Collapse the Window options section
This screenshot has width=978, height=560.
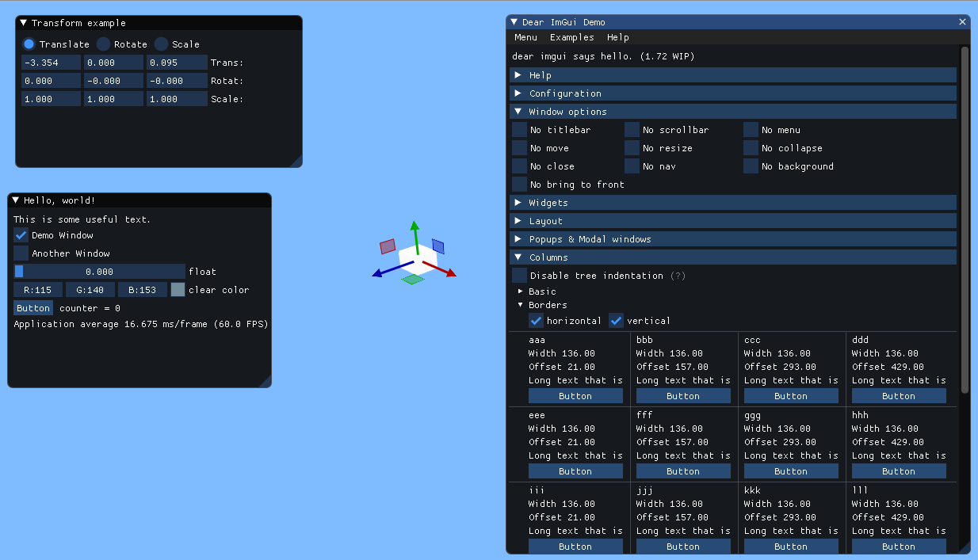click(733, 112)
